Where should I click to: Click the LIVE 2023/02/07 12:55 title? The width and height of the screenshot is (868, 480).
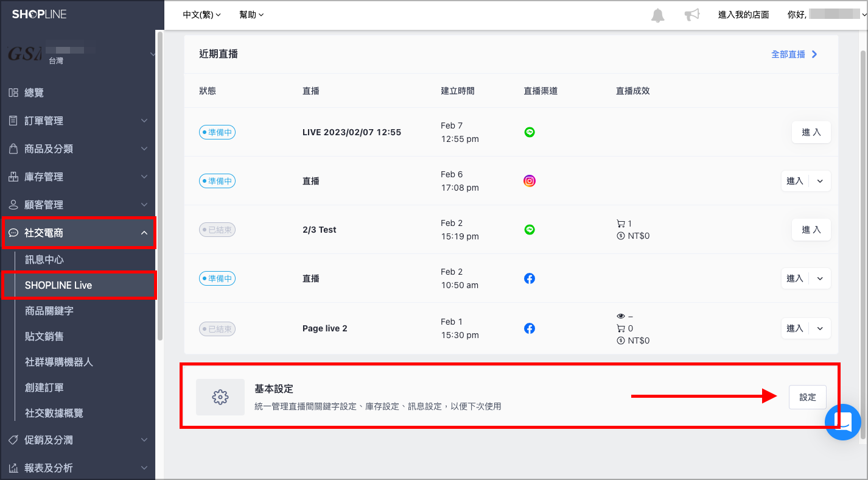click(352, 132)
